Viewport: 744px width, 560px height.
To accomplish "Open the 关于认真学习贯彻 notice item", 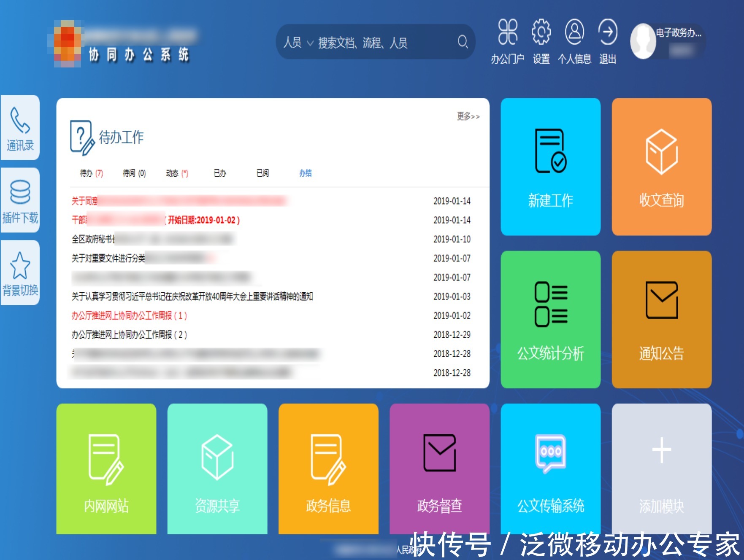I will (192, 296).
